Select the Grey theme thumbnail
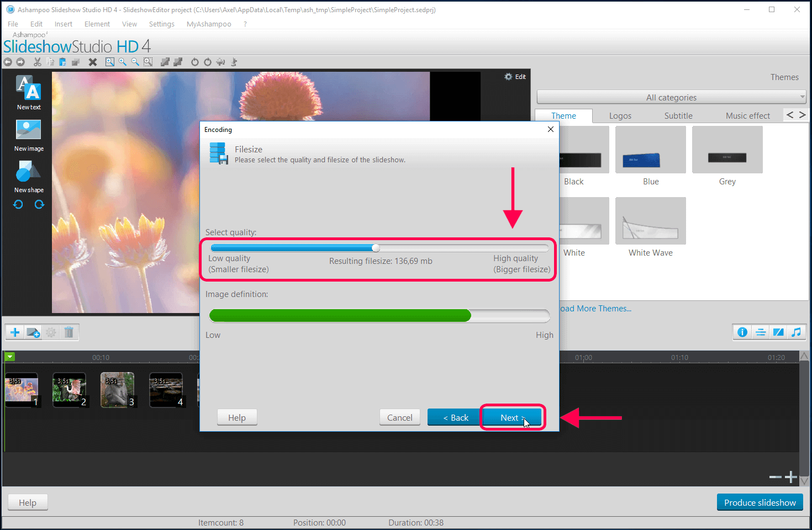The image size is (812, 530). (727, 150)
